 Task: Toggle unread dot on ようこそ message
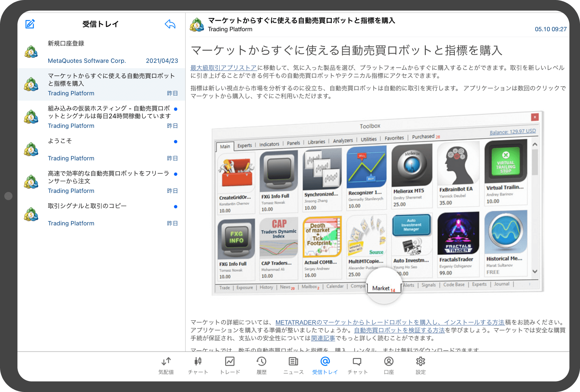tap(176, 141)
